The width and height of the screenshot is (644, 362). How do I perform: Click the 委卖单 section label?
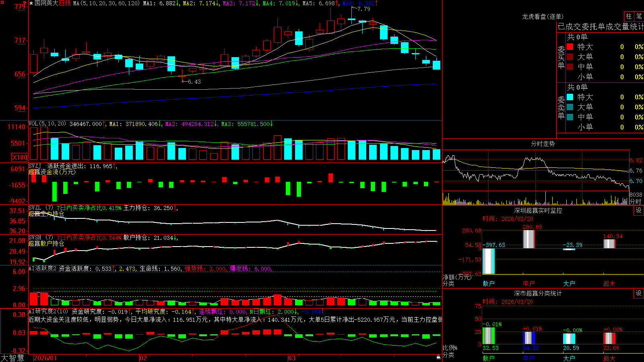point(561,107)
